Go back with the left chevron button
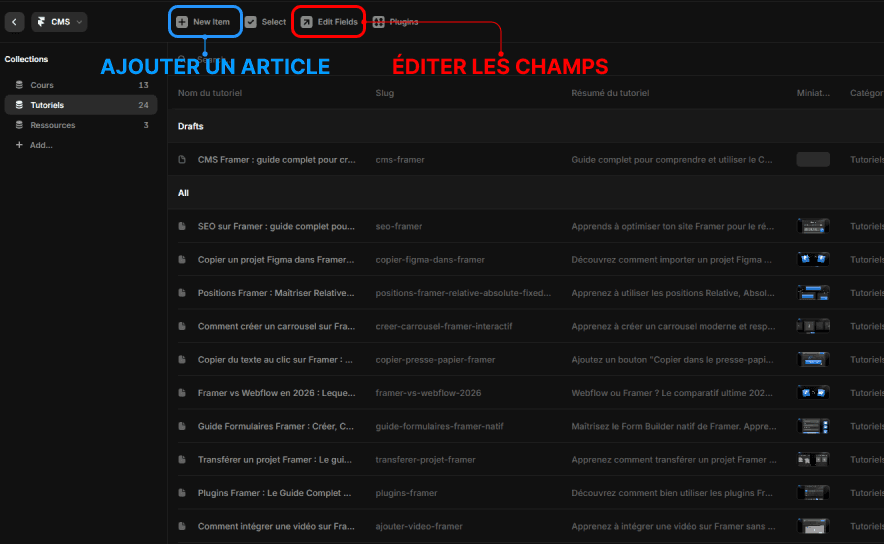 pyautogui.click(x=14, y=22)
